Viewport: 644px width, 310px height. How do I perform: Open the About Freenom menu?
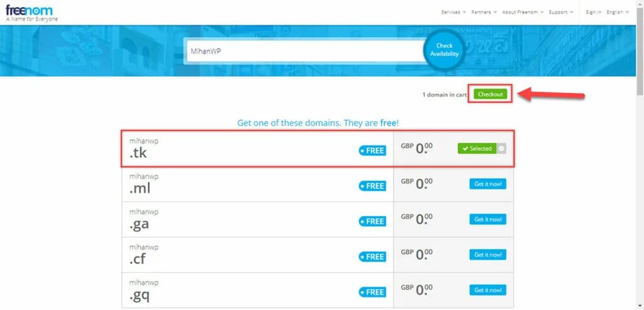[523, 13]
